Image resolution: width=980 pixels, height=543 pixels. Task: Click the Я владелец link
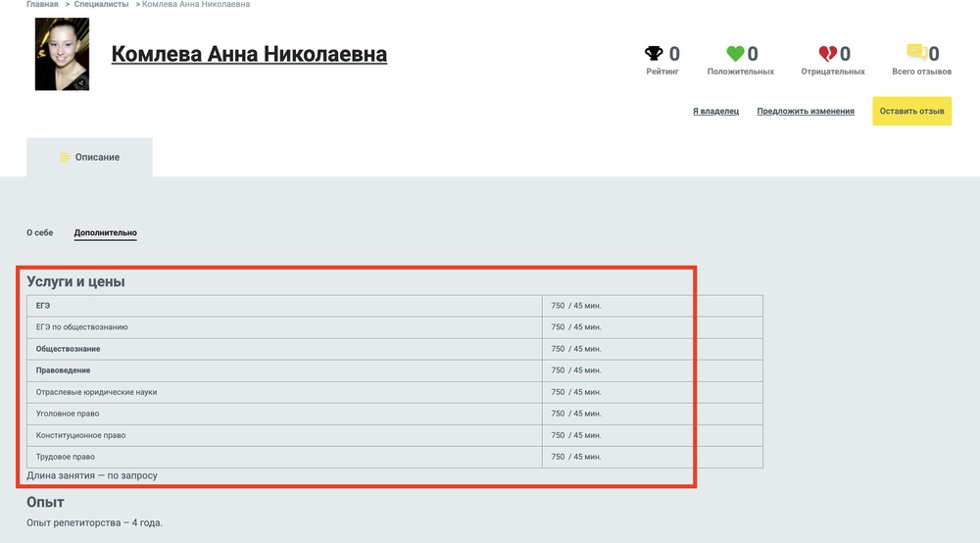pos(715,112)
